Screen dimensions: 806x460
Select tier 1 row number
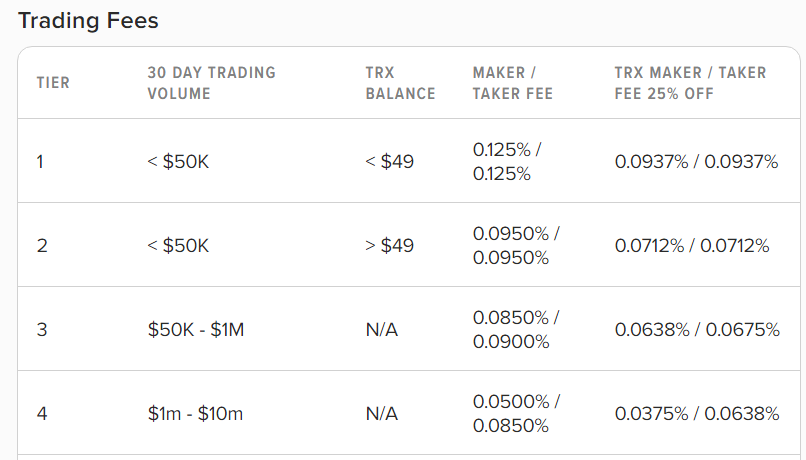coord(40,162)
